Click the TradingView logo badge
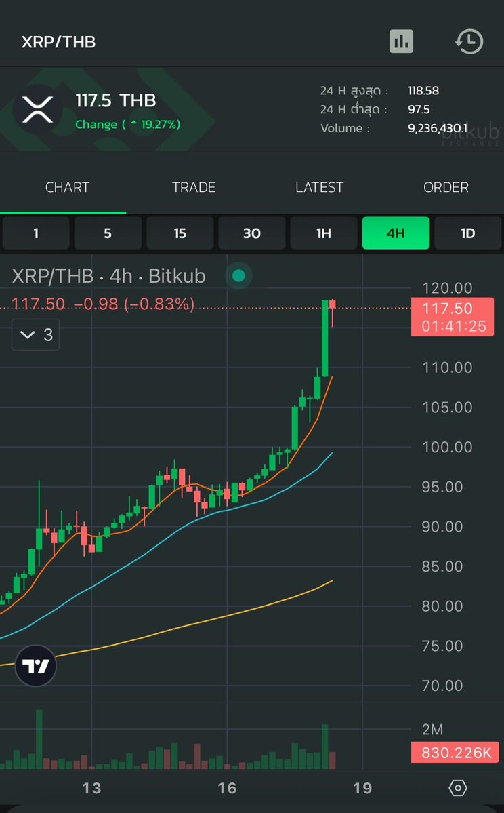 click(x=36, y=666)
